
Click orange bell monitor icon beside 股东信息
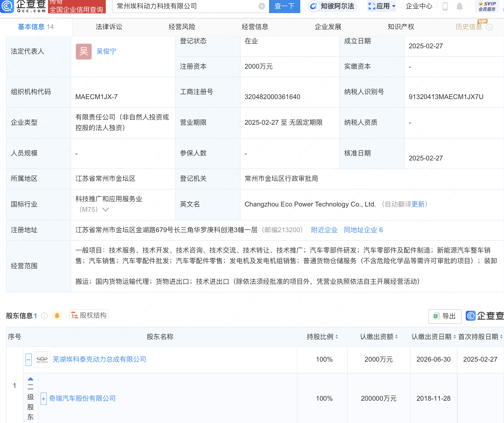pos(57,316)
